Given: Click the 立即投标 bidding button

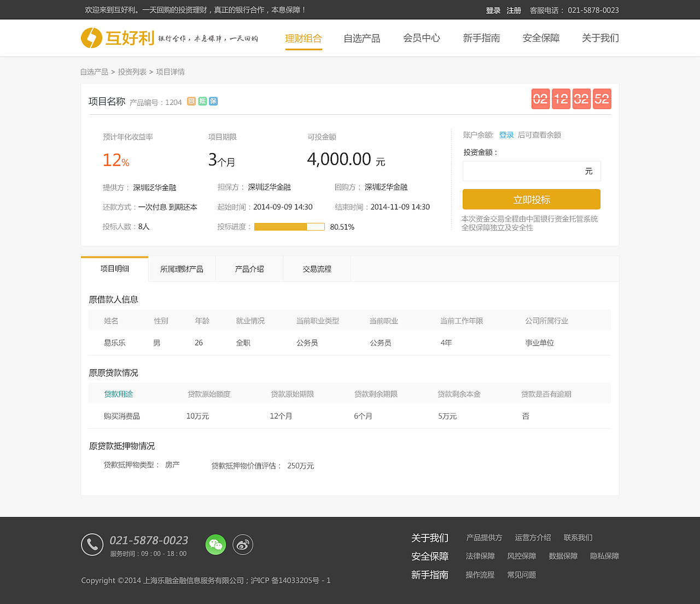Looking at the screenshot, I should point(531,200).
